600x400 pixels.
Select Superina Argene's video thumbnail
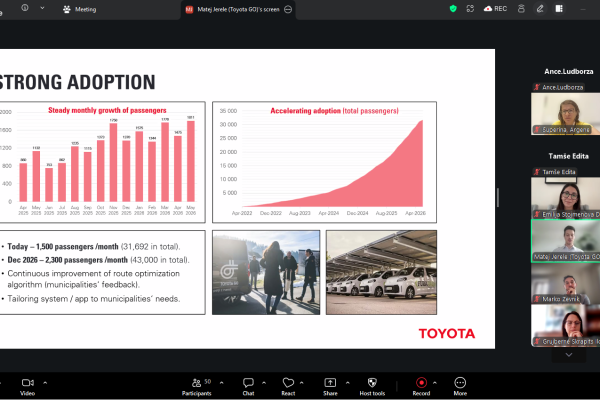point(565,114)
